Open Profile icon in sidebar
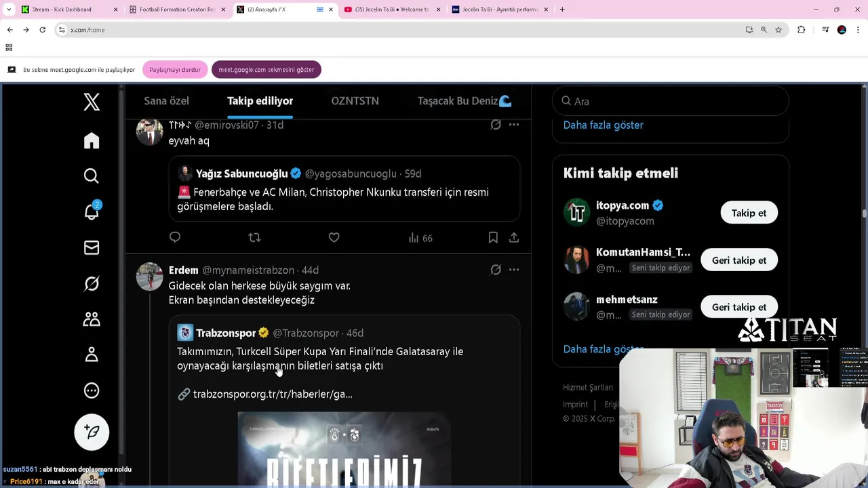The width and height of the screenshot is (868, 488). coord(92,354)
